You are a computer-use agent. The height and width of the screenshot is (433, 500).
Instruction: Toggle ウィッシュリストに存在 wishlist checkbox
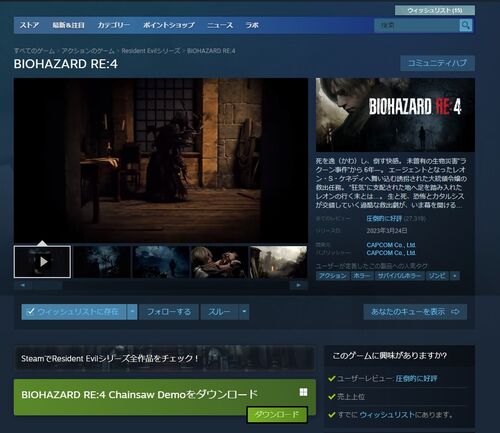tap(30, 312)
